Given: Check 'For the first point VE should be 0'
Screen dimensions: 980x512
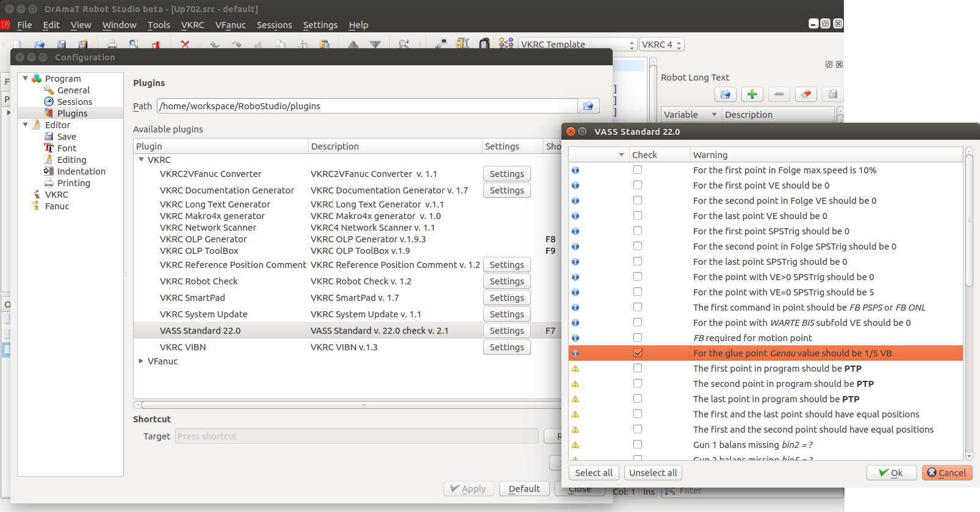Looking at the screenshot, I should point(638,185).
